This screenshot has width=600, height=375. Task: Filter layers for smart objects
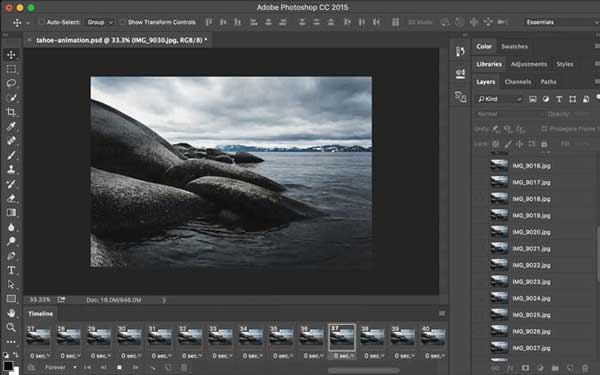pos(586,99)
